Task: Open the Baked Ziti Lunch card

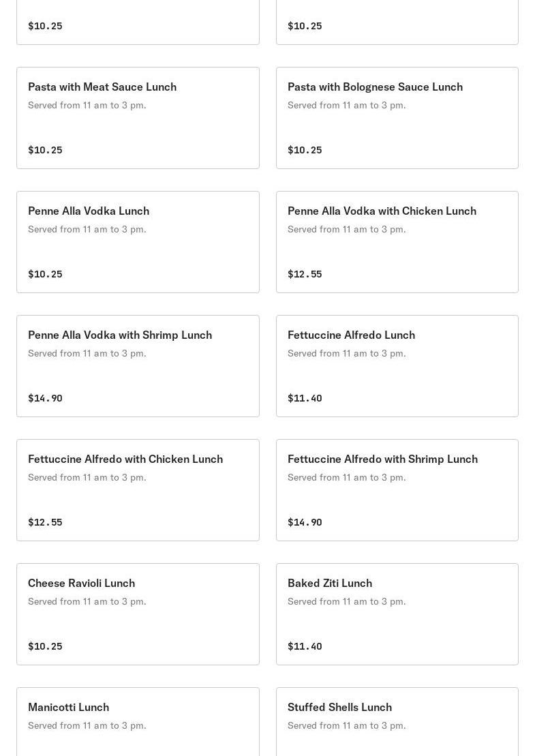Action: (x=330, y=584)
